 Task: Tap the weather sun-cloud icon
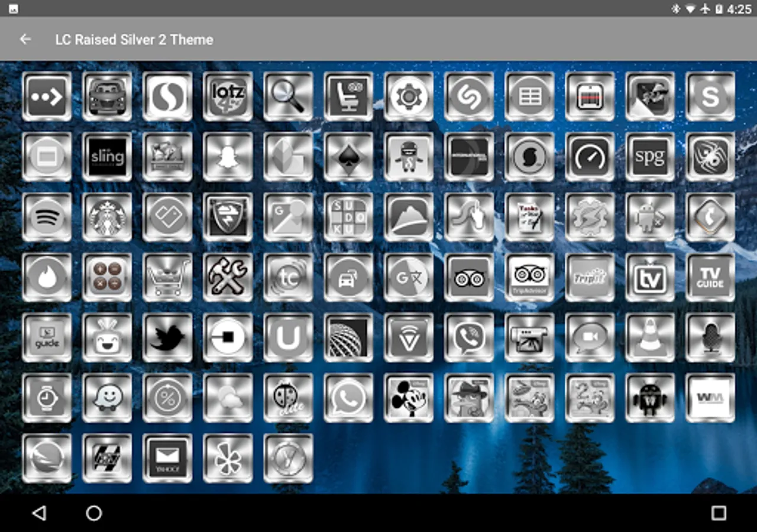click(x=228, y=398)
